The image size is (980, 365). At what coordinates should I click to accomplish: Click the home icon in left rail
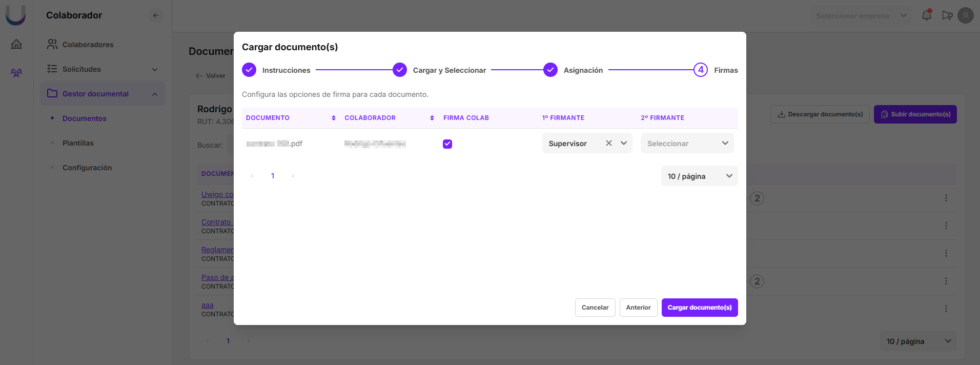click(16, 44)
